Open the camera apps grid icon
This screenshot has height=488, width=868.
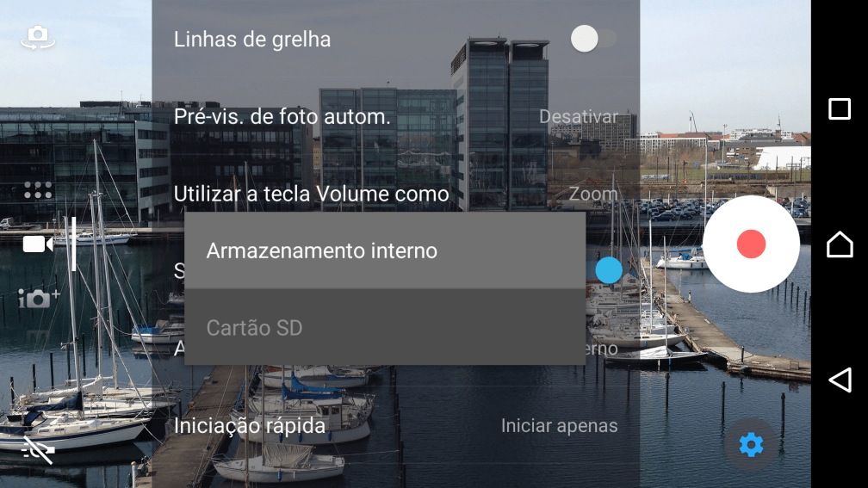38,190
